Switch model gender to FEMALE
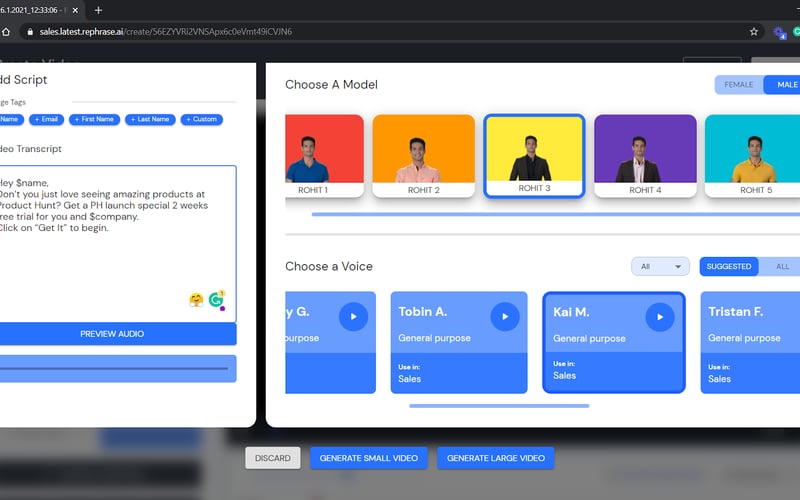The height and width of the screenshot is (500, 800). 739,85
